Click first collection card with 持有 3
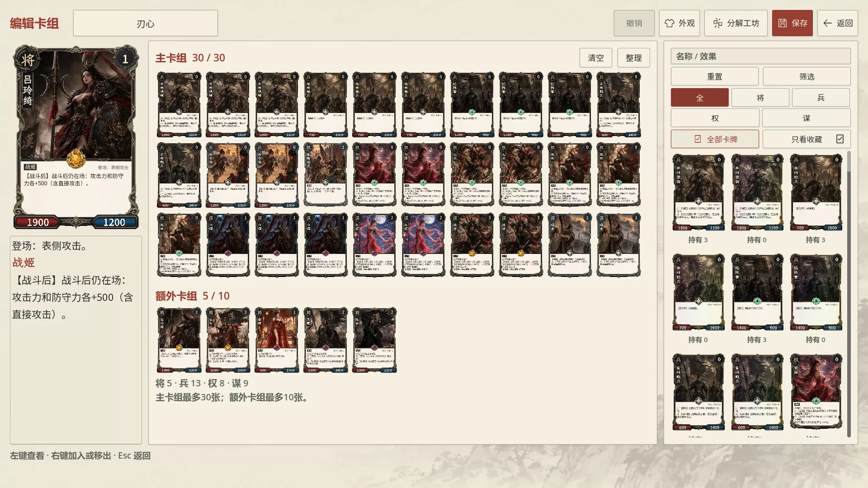868x488 pixels. coord(698,193)
